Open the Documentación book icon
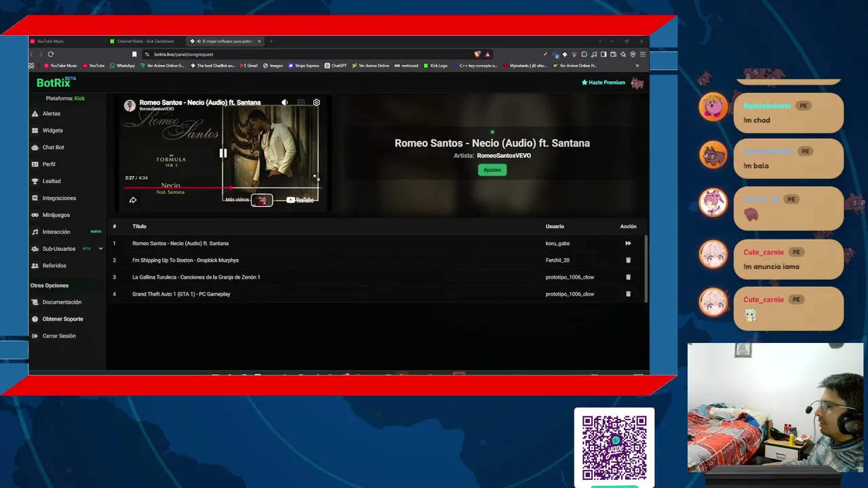 click(x=35, y=302)
